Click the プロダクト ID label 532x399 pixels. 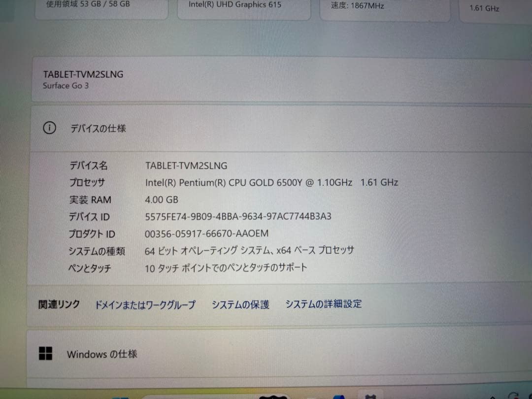(x=92, y=234)
